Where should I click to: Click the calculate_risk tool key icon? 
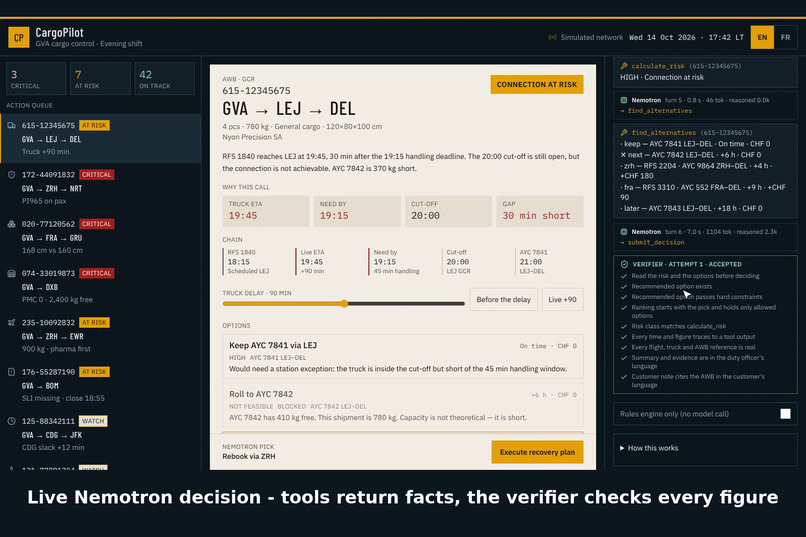624,66
